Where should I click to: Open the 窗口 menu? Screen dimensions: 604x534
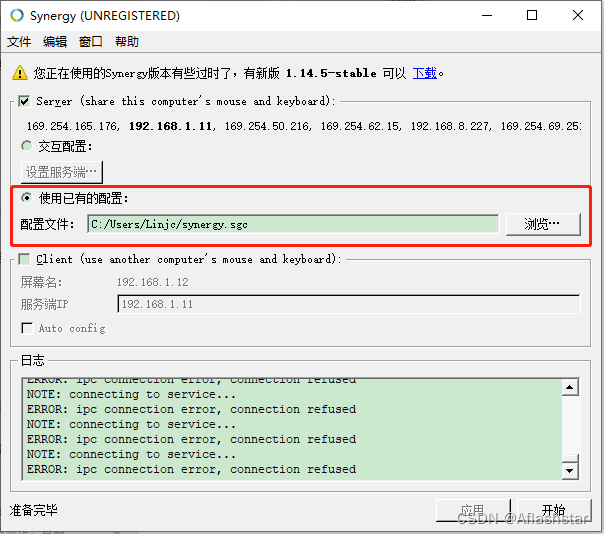[x=91, y=42]
